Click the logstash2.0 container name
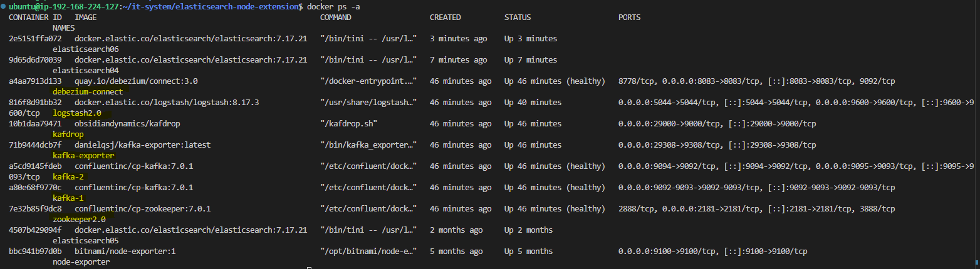The image size is (980, 269). 77,113
